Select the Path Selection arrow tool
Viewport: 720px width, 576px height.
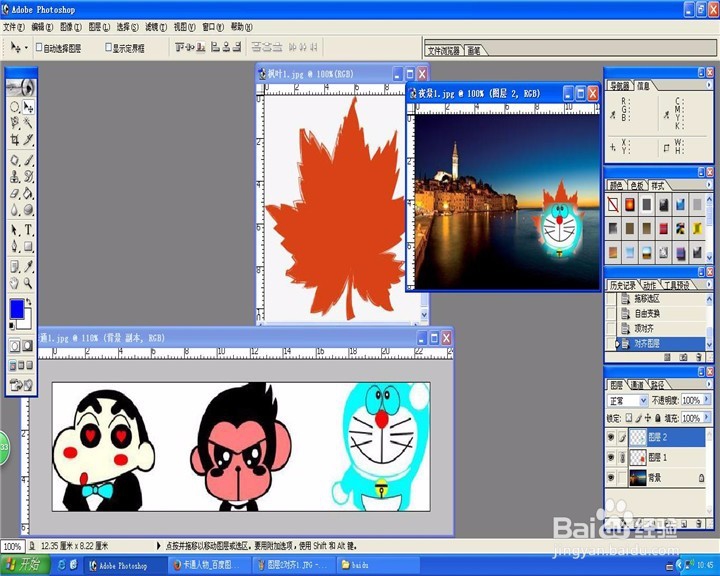tap(14, 230)
